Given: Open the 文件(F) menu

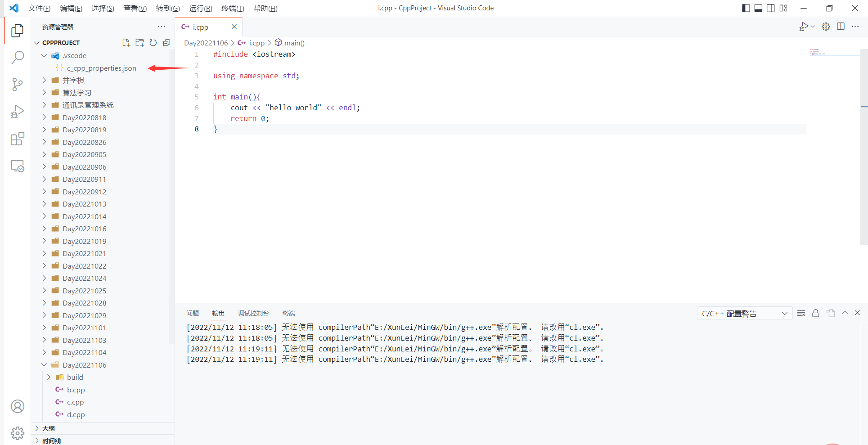Looking at the screenshot, I should 39,8.
